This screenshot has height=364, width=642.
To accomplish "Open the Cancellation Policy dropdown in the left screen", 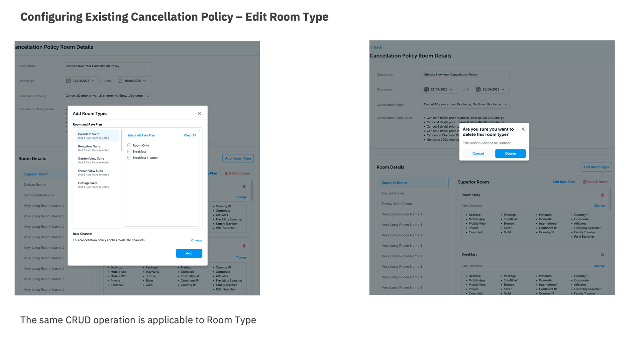I will [148, 96].
